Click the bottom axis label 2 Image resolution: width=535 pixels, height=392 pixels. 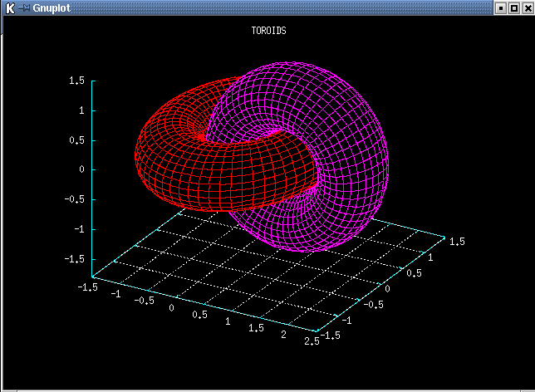click(283, 335)
